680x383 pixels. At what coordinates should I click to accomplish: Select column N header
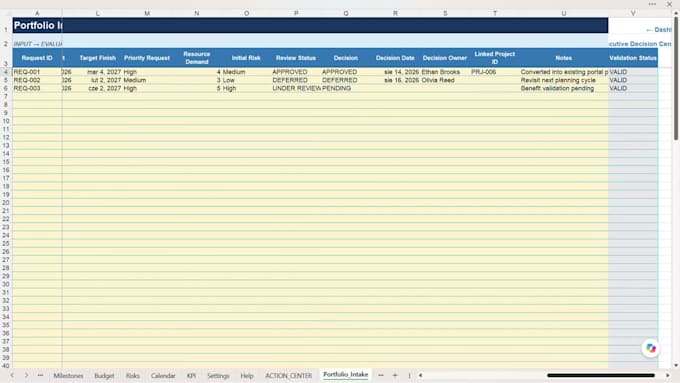point(197,13)
